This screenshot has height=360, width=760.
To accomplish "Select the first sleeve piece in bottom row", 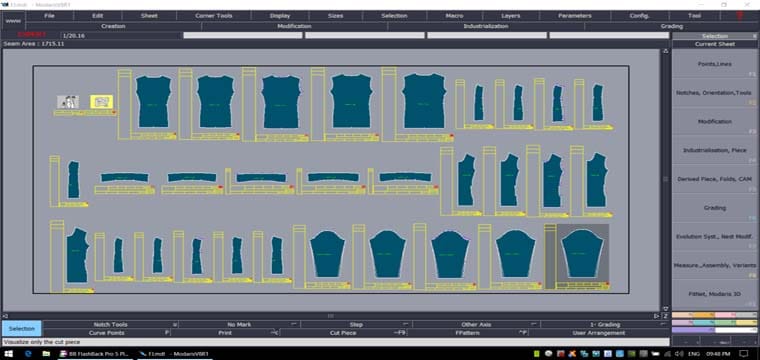I will (327, 253).
